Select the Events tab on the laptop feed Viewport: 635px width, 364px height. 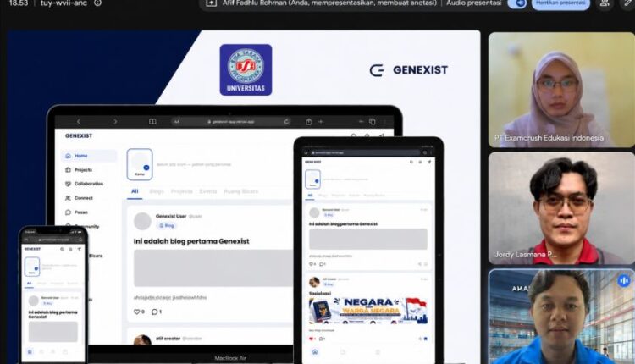pos(208,191)
